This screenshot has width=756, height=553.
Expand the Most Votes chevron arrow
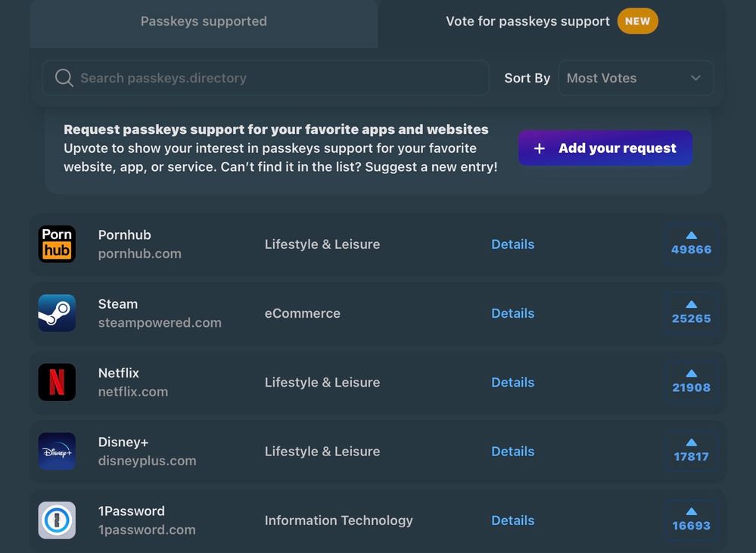click(x=695, y=78)
